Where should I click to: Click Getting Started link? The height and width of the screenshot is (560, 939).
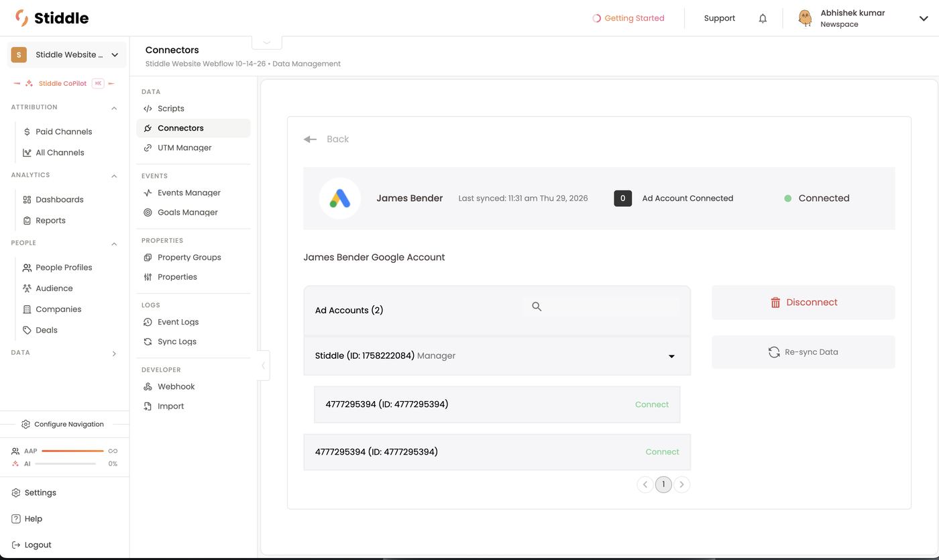click(628, 19)
